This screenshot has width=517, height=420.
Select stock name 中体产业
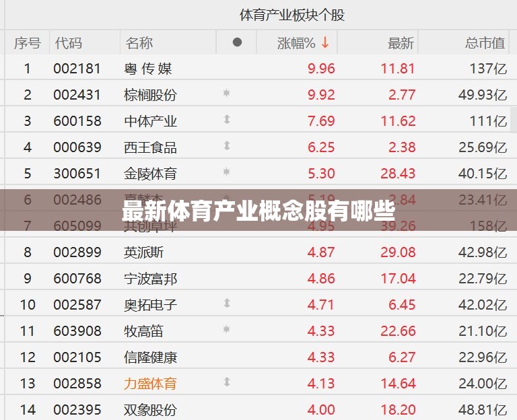(150, 121)
